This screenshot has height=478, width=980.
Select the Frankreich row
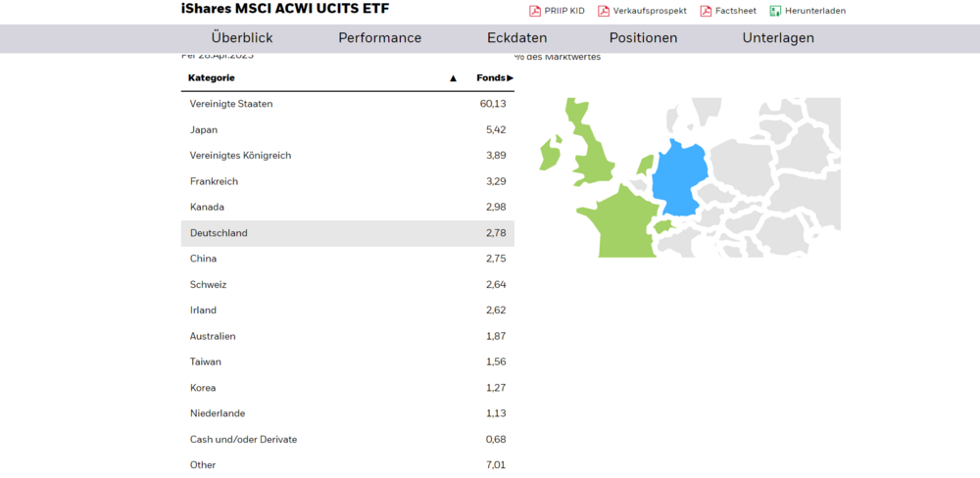(348, 181)
